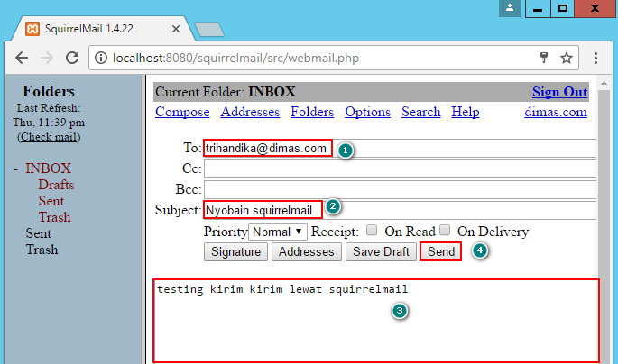The height and width of the screenshot is (364, 618).
Task: Open Drafts folder under INBOX
Action: coord(56,185)
